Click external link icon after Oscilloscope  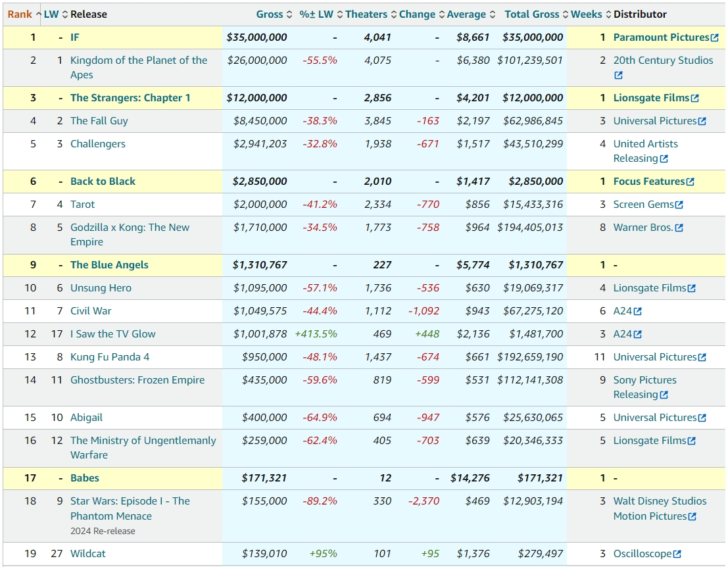[677, 554]
